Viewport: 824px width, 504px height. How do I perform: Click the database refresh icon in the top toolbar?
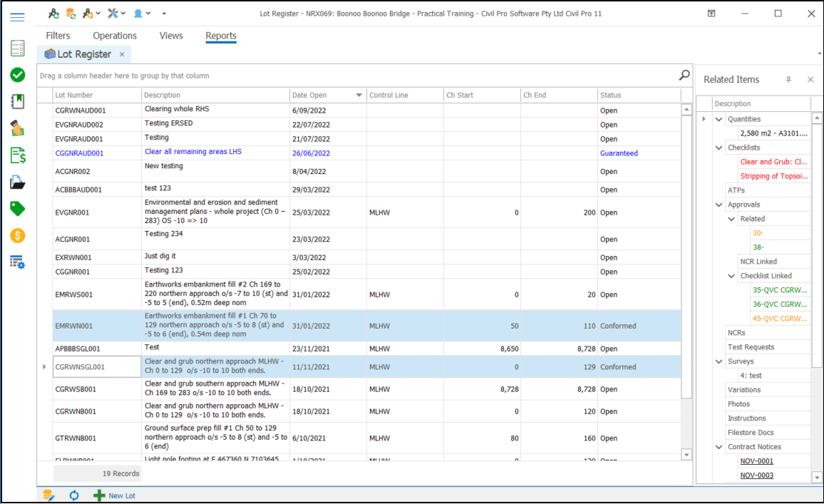pyautogui.click(x=69, y=13)
